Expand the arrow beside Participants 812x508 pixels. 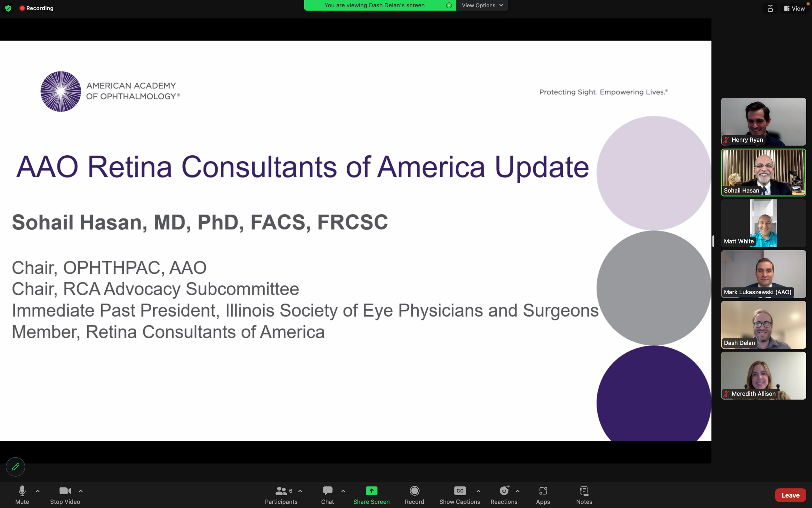(300, 491)
